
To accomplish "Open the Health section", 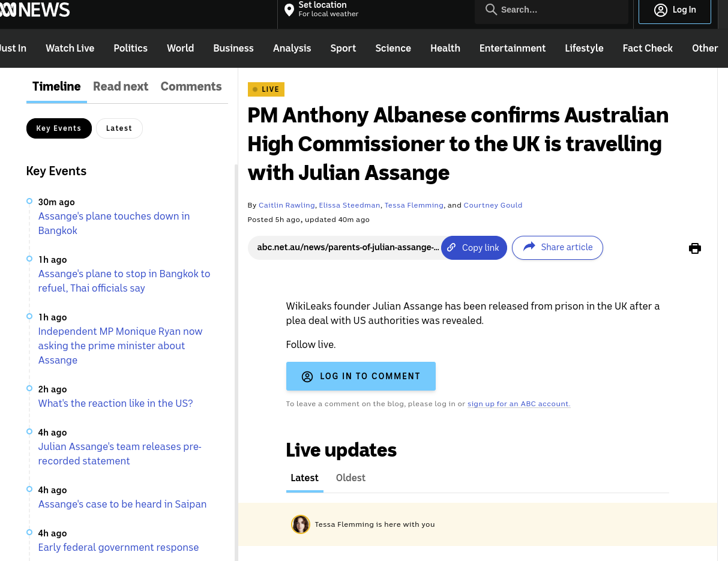I will coord(445,48).
